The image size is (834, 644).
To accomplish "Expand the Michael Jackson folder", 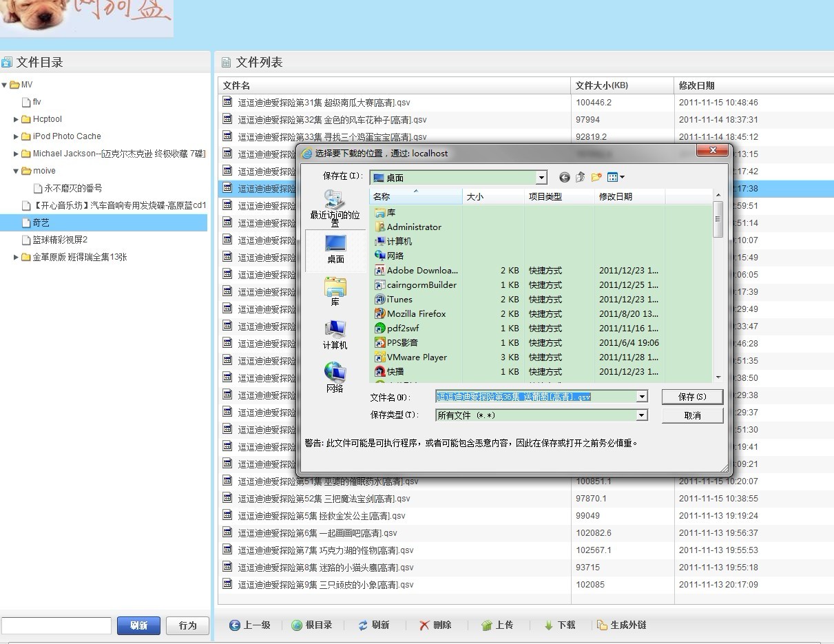I will [17, 154].
